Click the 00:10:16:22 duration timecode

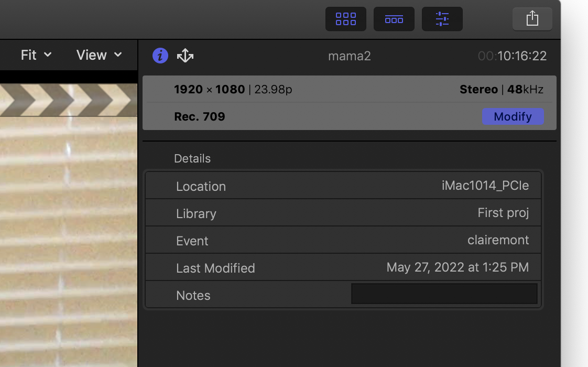(512, 56)
